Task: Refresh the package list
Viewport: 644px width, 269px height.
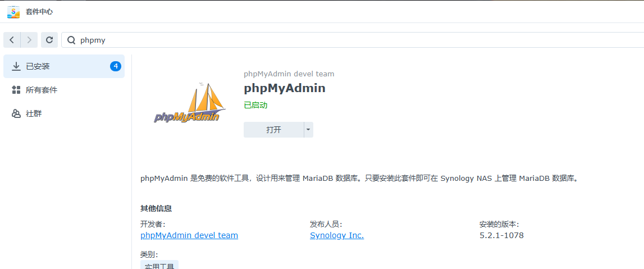Action: tap(49, 40)
